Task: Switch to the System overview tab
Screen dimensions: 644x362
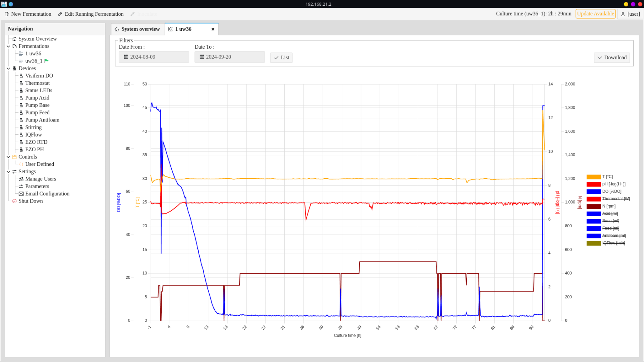Action: (x=137, y=29)
